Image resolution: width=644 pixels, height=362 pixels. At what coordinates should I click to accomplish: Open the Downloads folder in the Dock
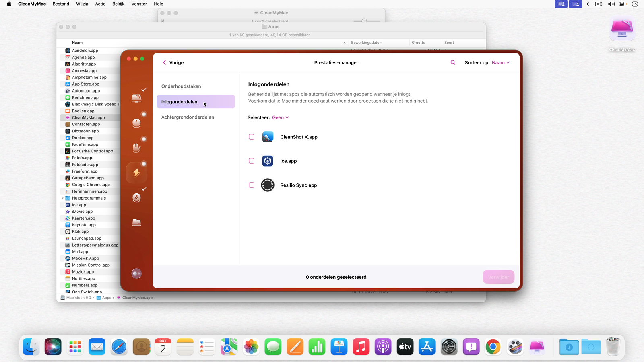pyautogui.click(x=569, y=347)
